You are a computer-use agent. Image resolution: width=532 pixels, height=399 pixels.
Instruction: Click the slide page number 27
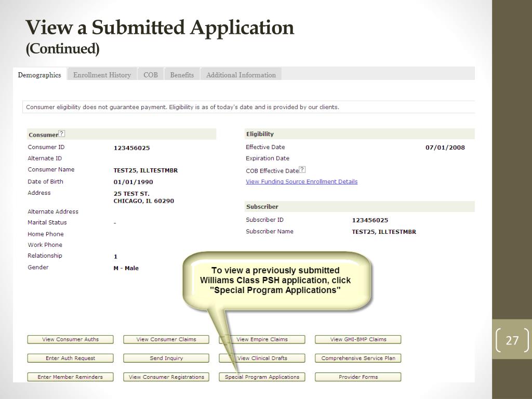[512, 340]
